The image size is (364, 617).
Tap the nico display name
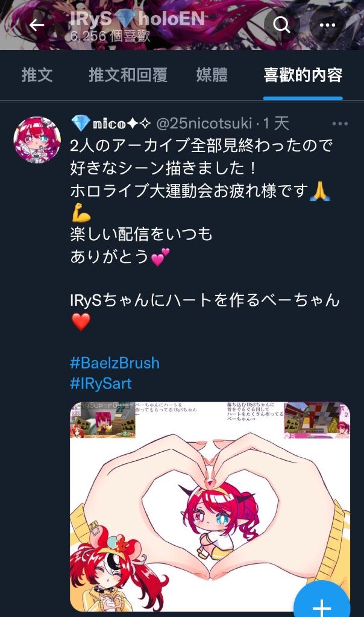(111, 124)
